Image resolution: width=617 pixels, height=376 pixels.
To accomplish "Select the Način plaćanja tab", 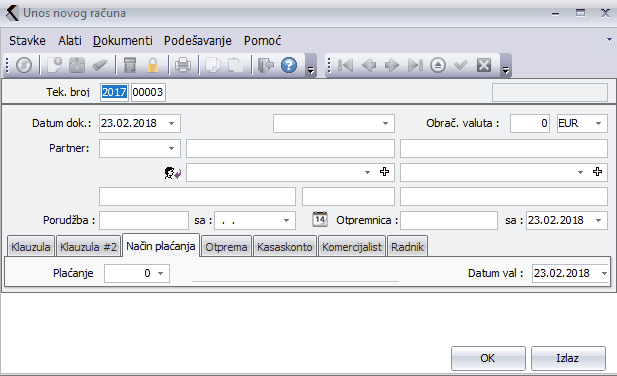I will click(x=161, y=246).
